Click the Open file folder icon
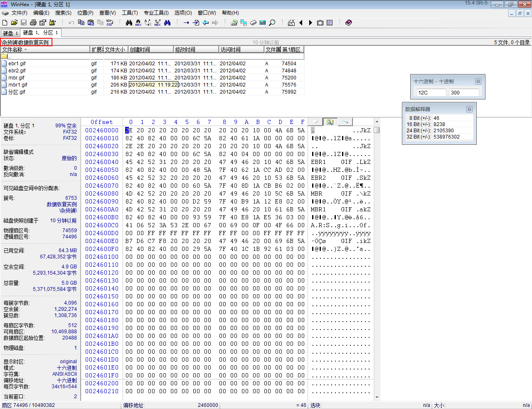Screen dimensions: 532x409 tap(14, 22)
